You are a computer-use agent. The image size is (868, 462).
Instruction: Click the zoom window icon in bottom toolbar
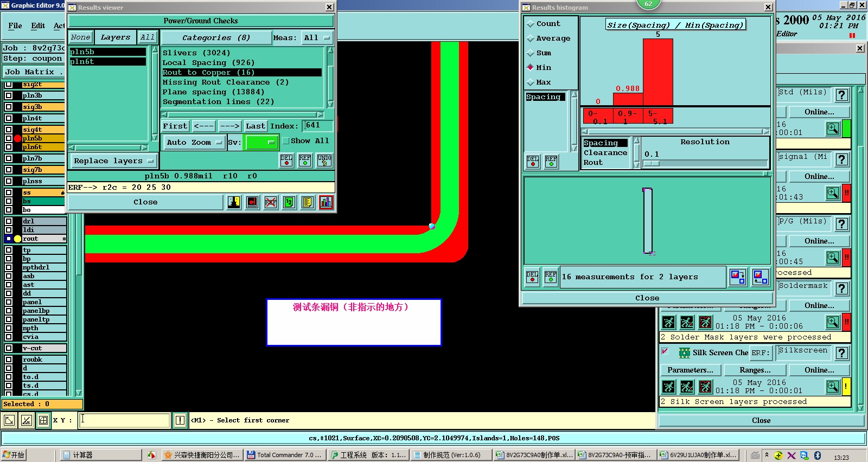tap(9, 420)
